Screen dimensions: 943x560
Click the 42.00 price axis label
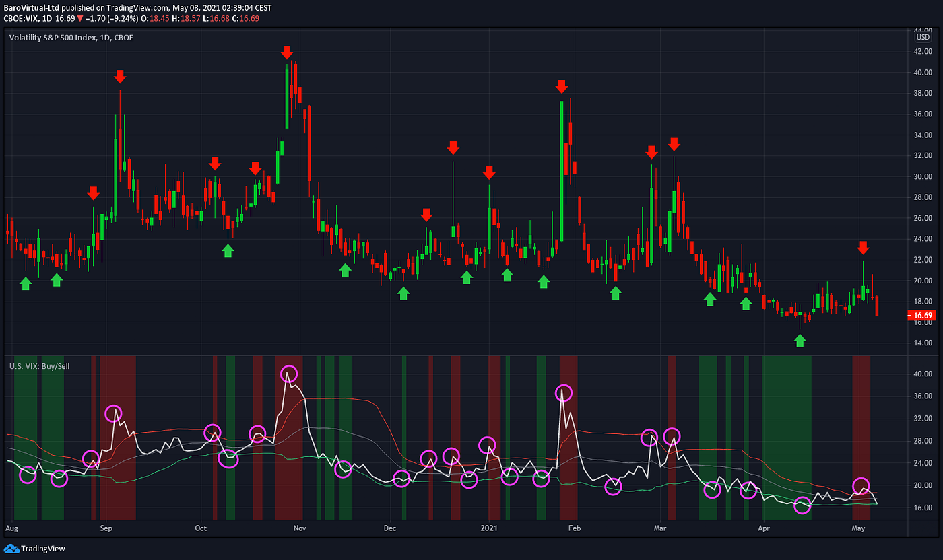[x=922, y=51]
